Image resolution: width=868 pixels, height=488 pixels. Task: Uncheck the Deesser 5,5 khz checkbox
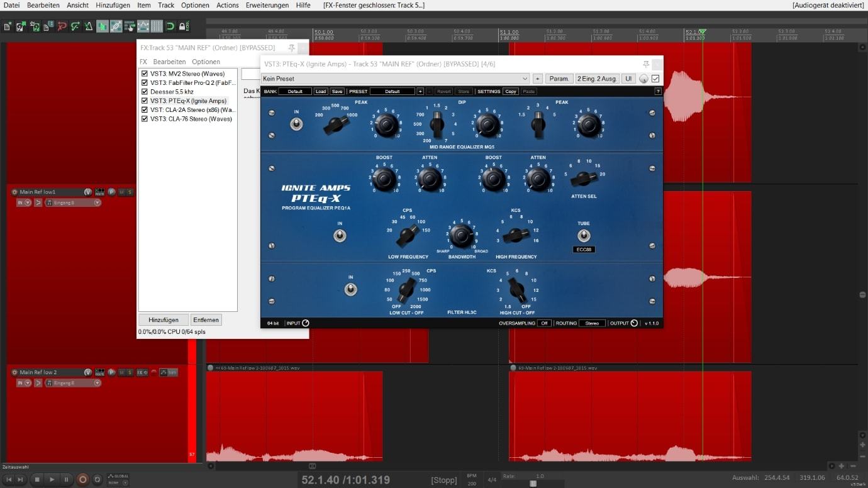pos(145,92)
